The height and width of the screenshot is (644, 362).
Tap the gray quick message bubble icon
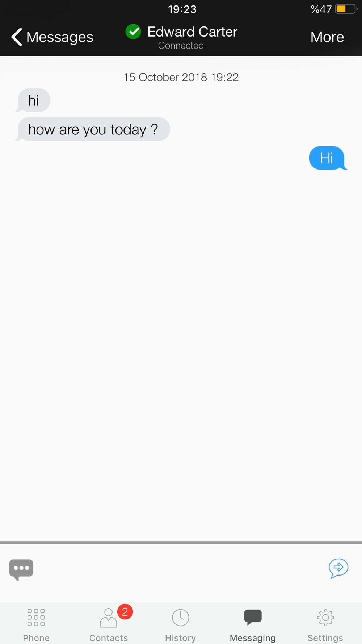click(x=21, y=569)
